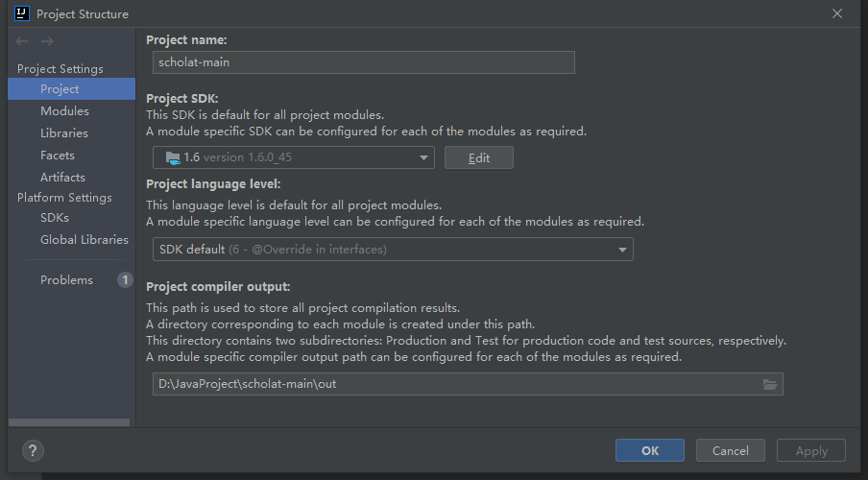Click the Cancel button
Image resolution: width=868 pixels, height=480 pixels.
click(730, 450)
